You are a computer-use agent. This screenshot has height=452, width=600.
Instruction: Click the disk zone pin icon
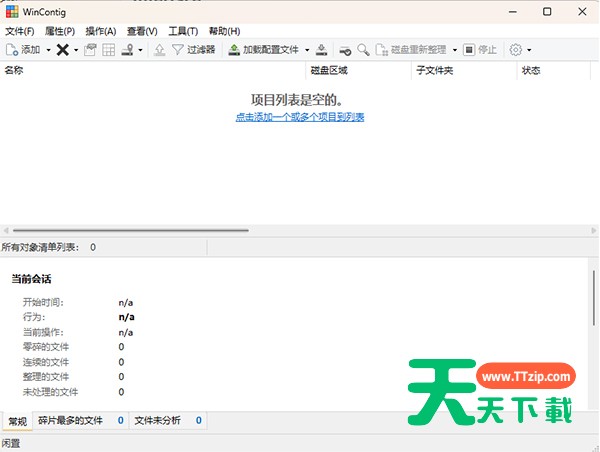coord(127,50)
